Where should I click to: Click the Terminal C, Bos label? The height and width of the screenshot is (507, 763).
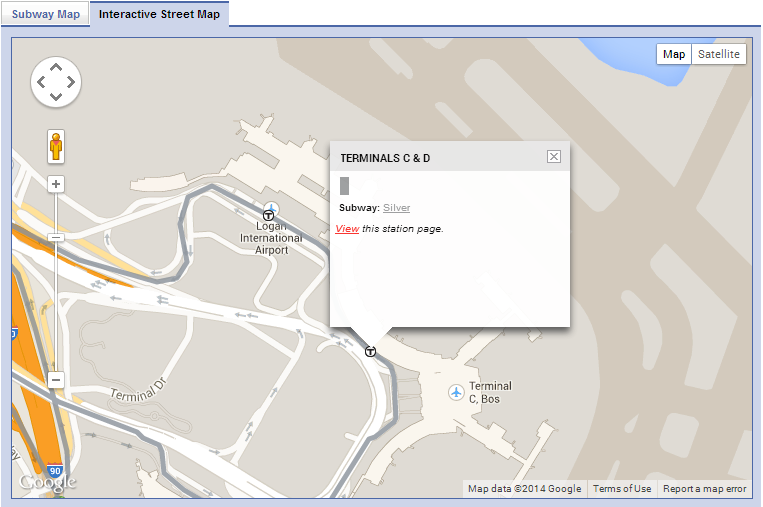point(490,392)
